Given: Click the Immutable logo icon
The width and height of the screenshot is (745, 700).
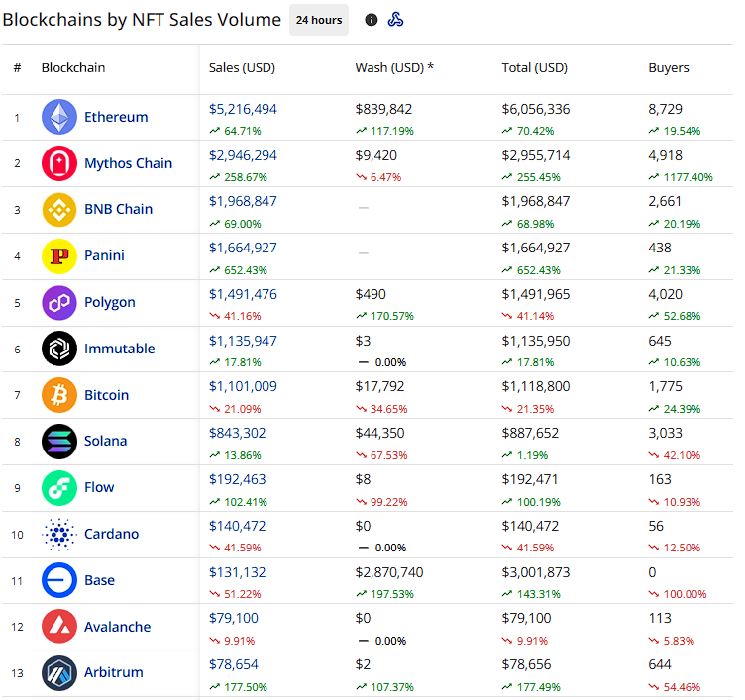Looking at the screenshot, I should (59, 349).
